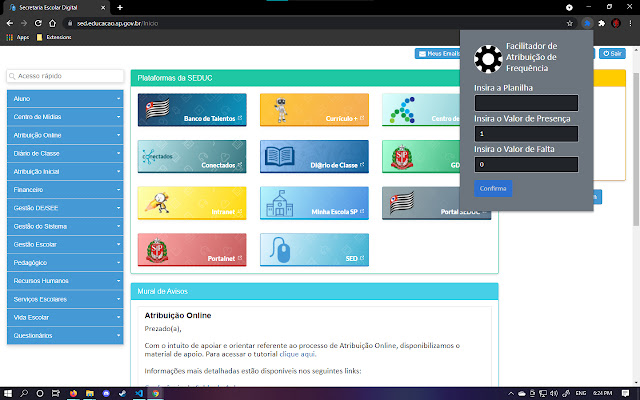
Task: Expand the Gestão DE/SEE menu
Action: (x=65, y=208)
